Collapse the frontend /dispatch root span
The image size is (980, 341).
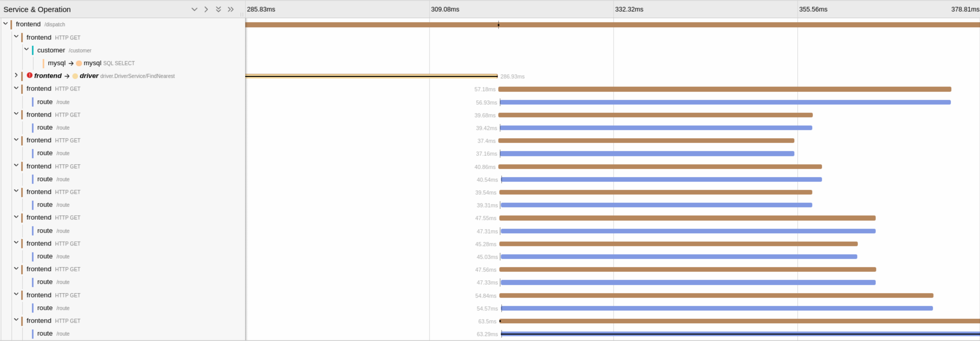click(6, 24)
